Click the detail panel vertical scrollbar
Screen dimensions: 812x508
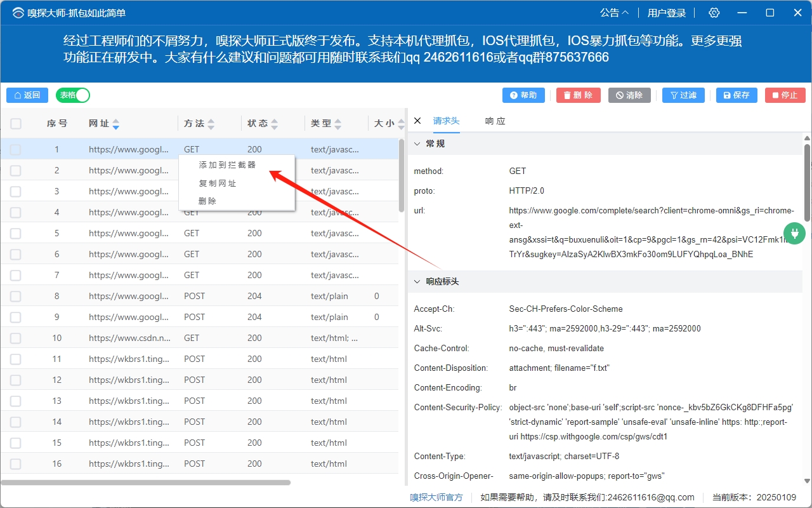[807, 183]
